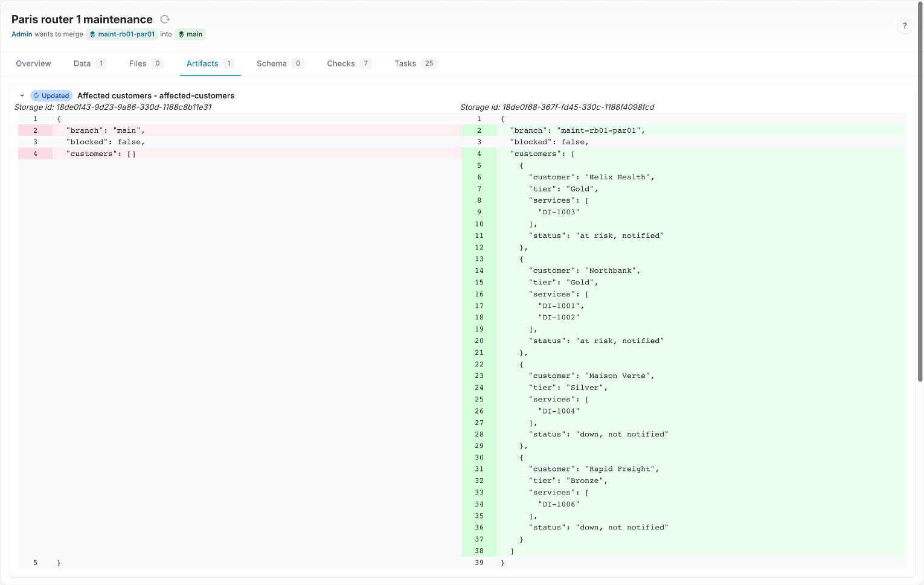Screen dimensions: 924x585
Task: Click the "Affected customers - affected-customers" heading
Action: 156,95
